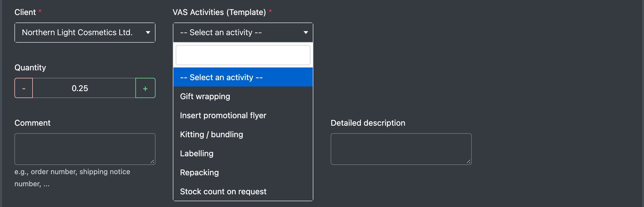644x207 pixels.
Task: Click the Client field label
Action: (25, 12)
